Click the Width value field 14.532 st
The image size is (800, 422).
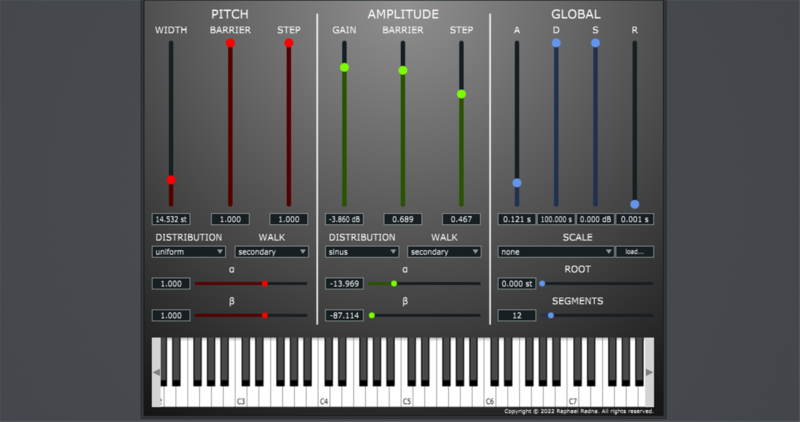pos(171,219)
